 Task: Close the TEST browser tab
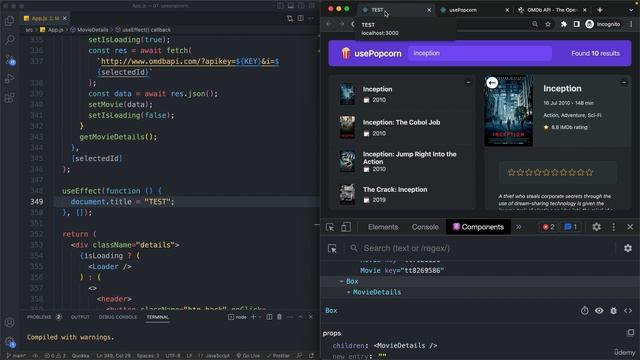pyautogui.click(x=429, y=10)
